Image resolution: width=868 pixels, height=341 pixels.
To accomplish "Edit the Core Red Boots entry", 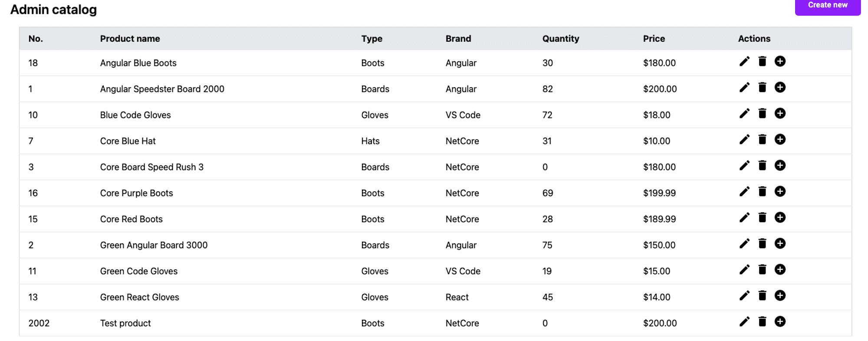I will pyautogui.click(x=744, y=218).
